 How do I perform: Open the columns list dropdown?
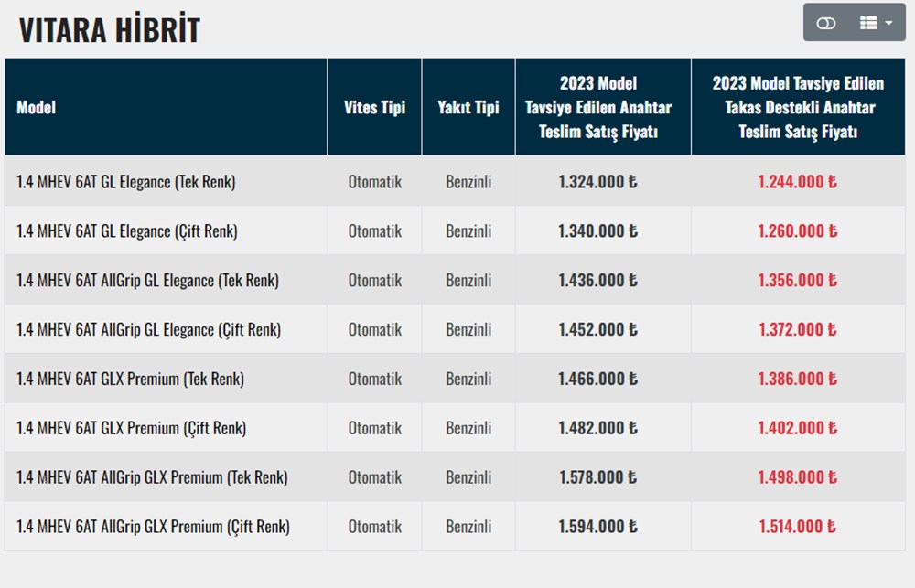tap(877, 23)
